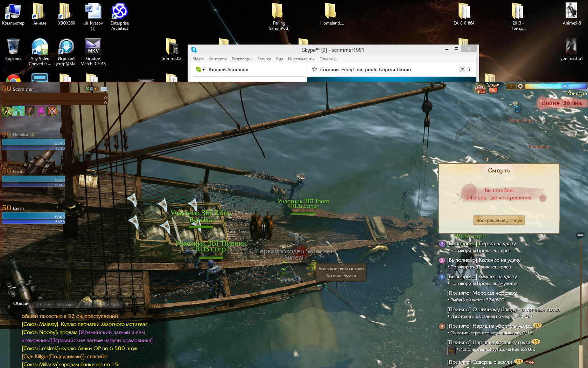Open the Skype menu
The width and height of the screenshot is (588, 368).
[198, 59]
